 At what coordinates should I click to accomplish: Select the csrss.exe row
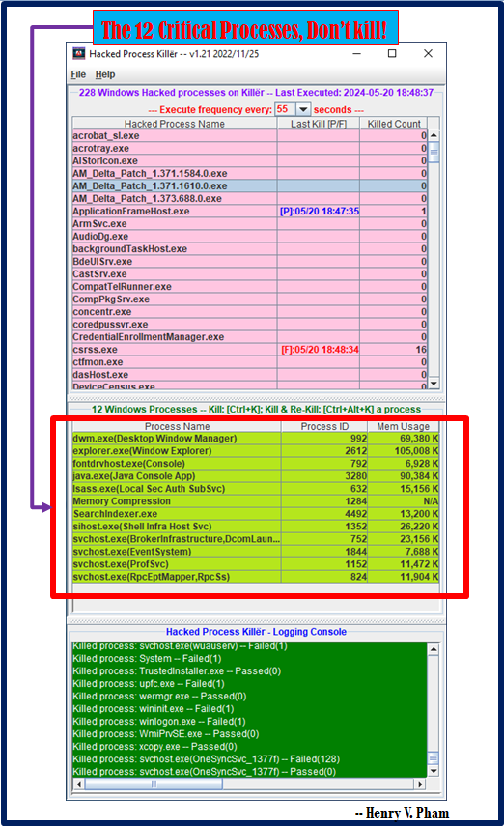250,350
